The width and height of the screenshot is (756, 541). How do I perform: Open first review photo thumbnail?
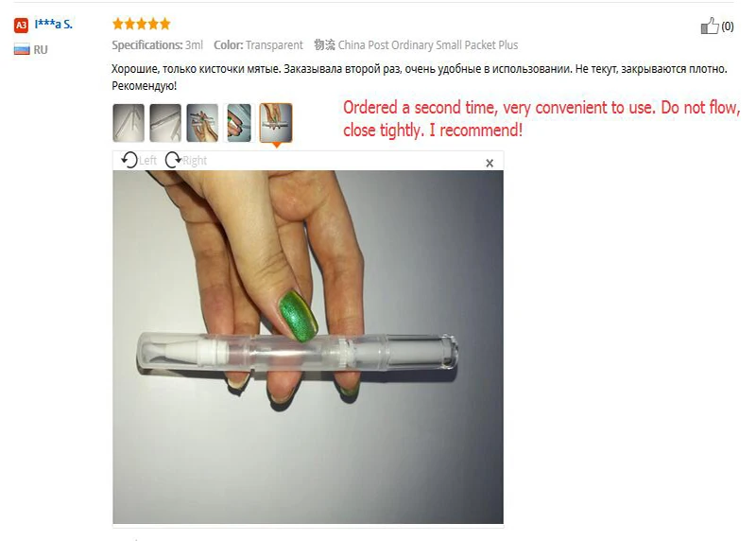tap(129, 123)
